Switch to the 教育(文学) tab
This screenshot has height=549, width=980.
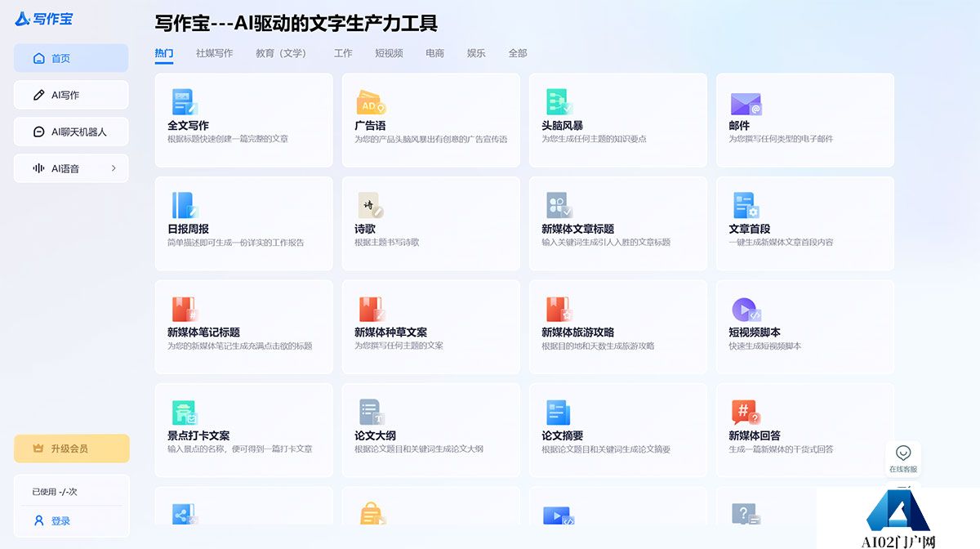281,53
